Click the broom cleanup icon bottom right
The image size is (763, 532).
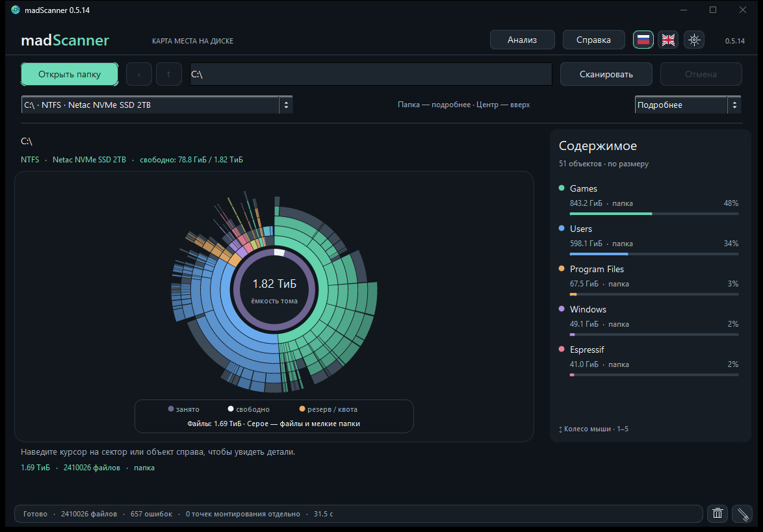click(x=743, y=514)
